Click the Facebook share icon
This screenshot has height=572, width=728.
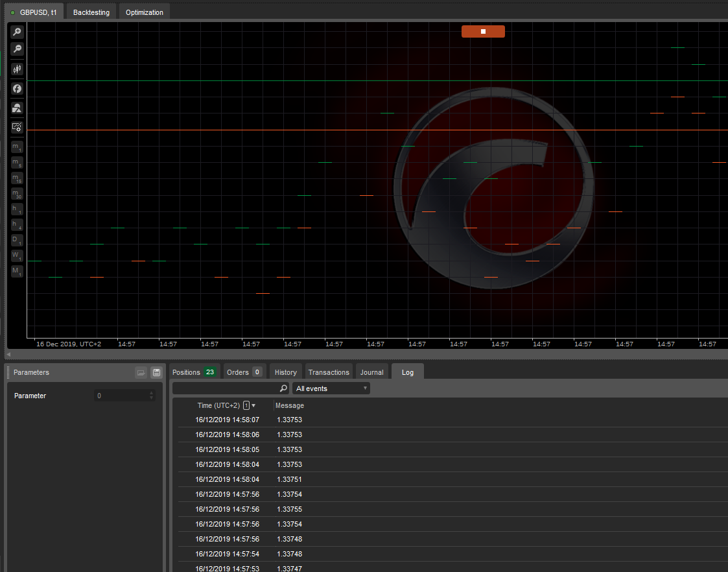click(x=17, y=89)
